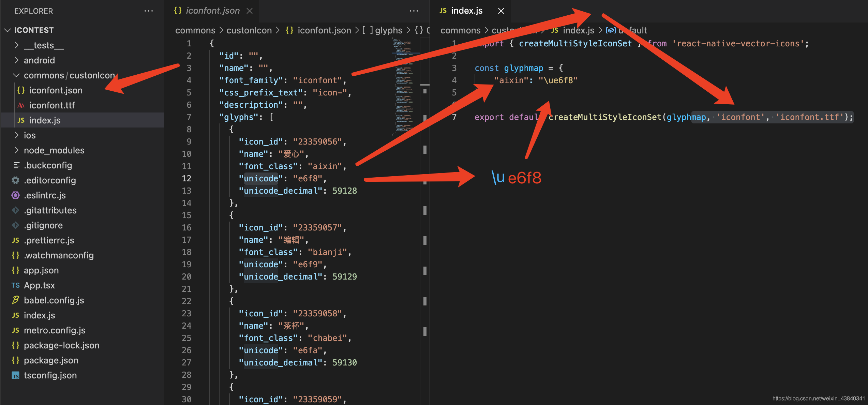Open editor more actions menu
Screen dimensions: 868x405
pyautogui.click(x=414, y=11)
